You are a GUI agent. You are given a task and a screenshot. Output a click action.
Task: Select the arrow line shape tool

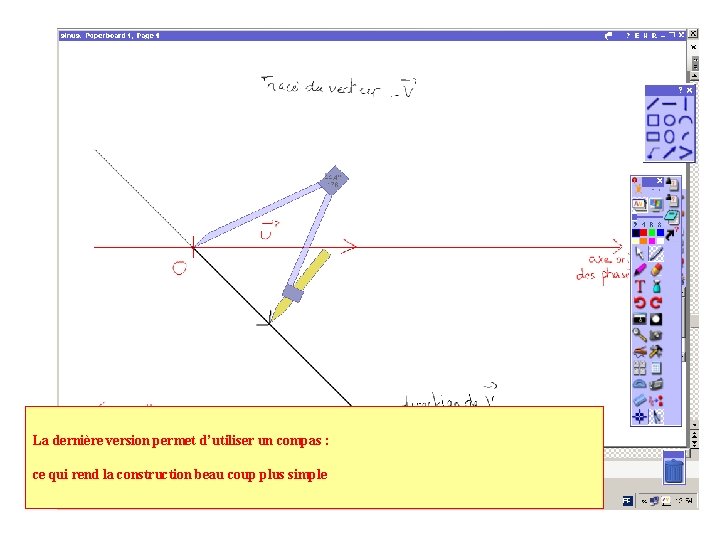[x=669, y=152]
